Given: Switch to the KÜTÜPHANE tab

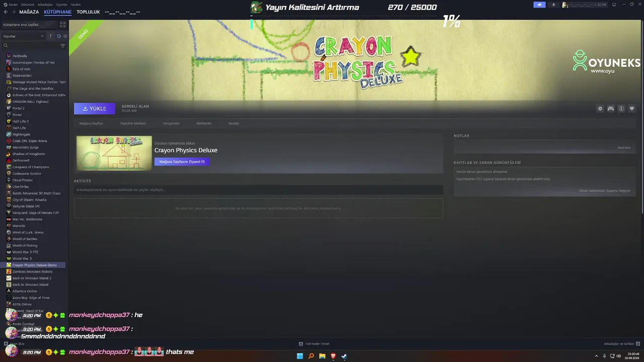Looking at the screenshot, I should [x=58, y=12].
